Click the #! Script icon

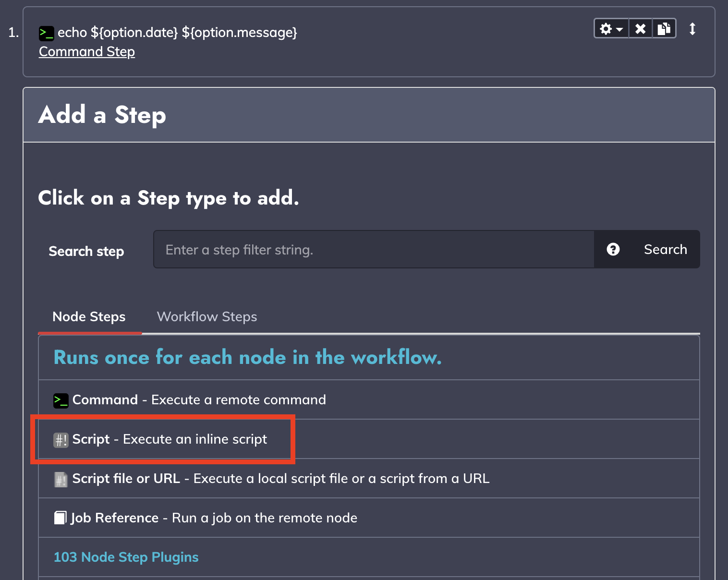pos(61,439)
